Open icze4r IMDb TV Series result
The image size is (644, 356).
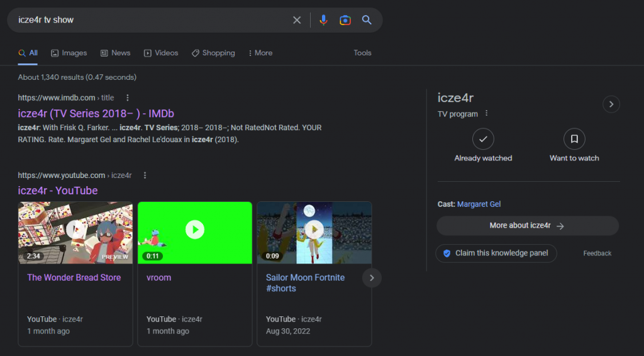(96, 113)
